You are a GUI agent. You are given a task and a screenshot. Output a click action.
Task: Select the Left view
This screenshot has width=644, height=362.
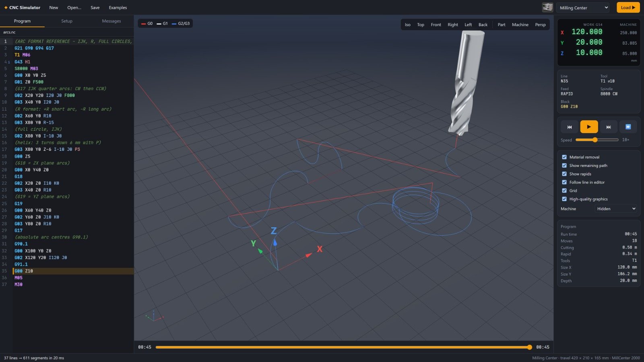coord(468,25)
